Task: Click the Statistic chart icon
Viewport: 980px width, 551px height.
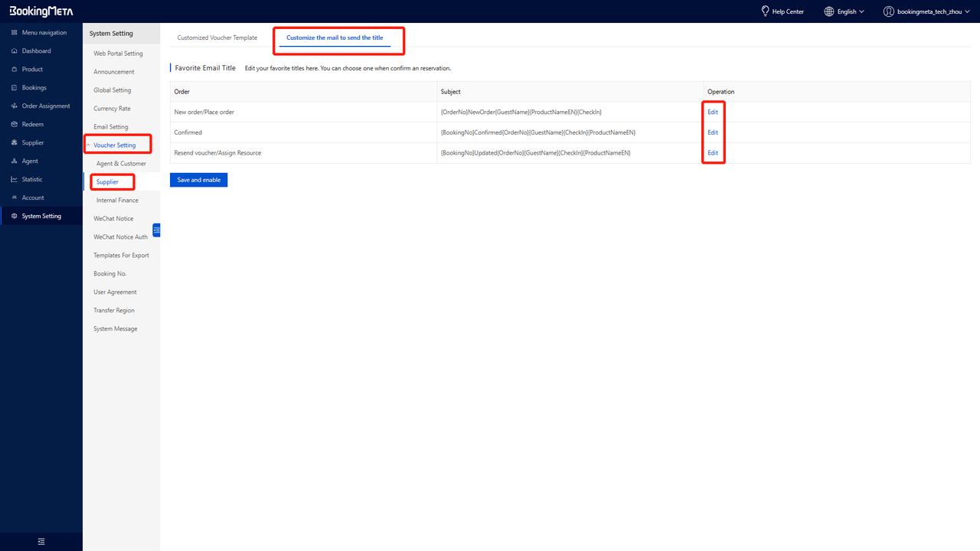Action: point(15,180)
